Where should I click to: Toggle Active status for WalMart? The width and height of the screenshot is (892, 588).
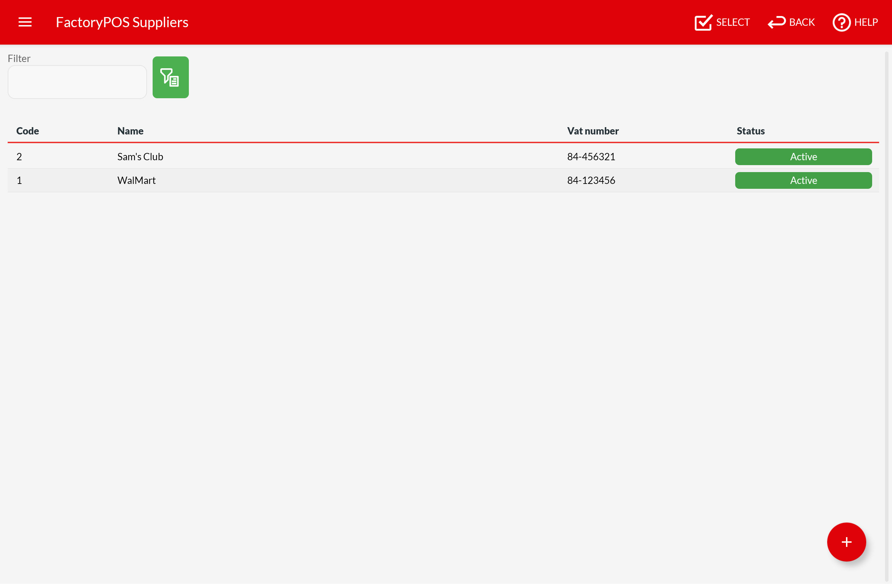click(803, 180)
